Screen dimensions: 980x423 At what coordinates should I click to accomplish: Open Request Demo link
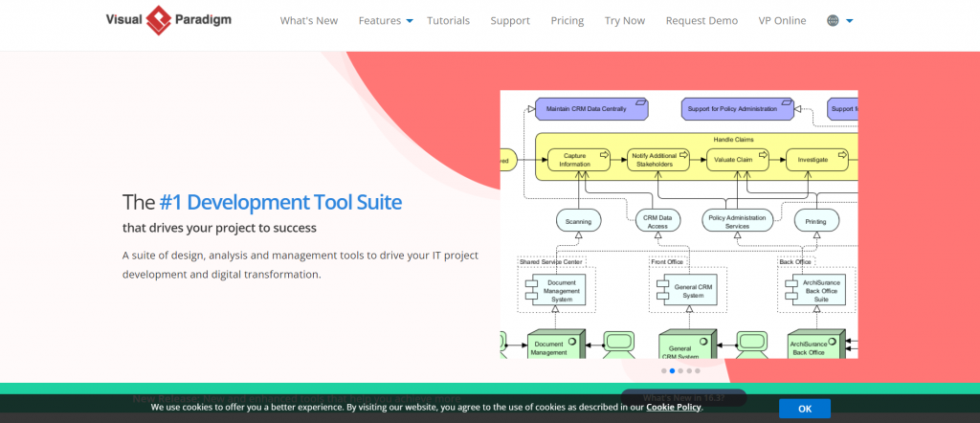702,21
